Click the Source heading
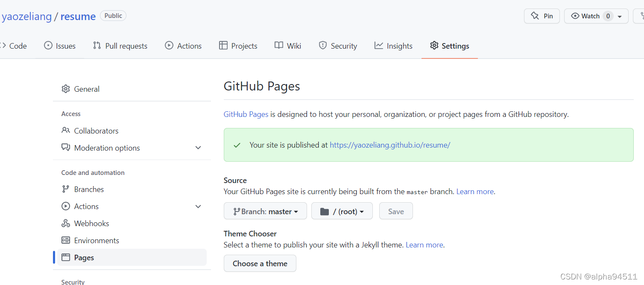Screen dimensions: 644x285 click(x=235, y=180)
